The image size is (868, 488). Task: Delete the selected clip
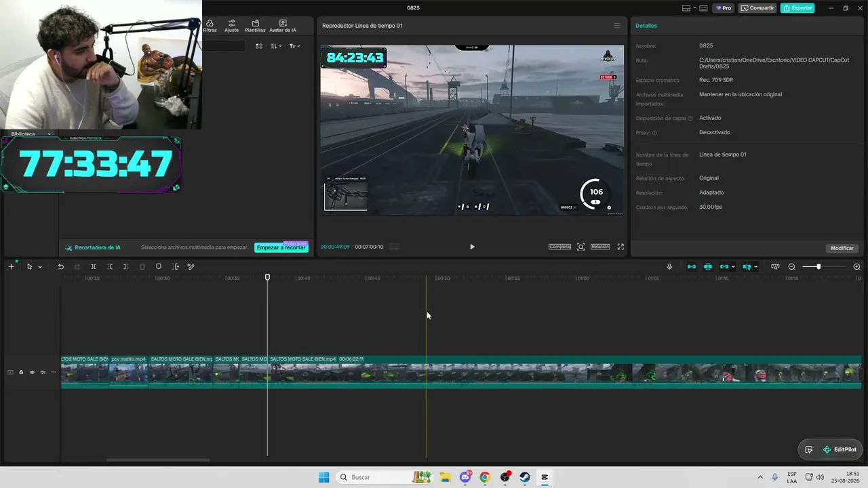click(142, 266)
